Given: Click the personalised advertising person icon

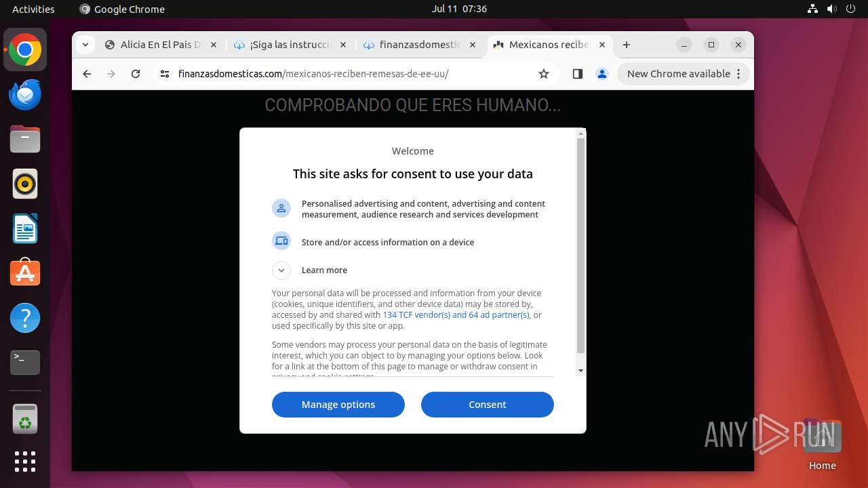Looking at the screenshot, I should tap(281, 208).
